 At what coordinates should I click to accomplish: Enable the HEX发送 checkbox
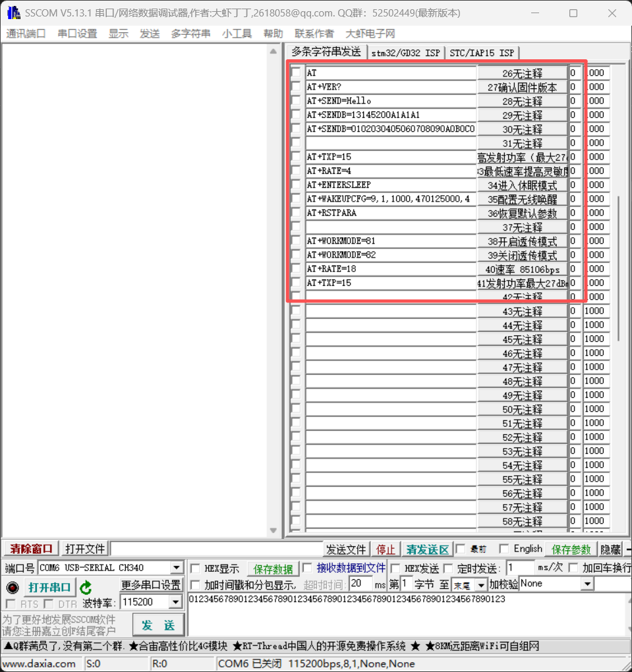pyautogui.click(x=396, y=569)
